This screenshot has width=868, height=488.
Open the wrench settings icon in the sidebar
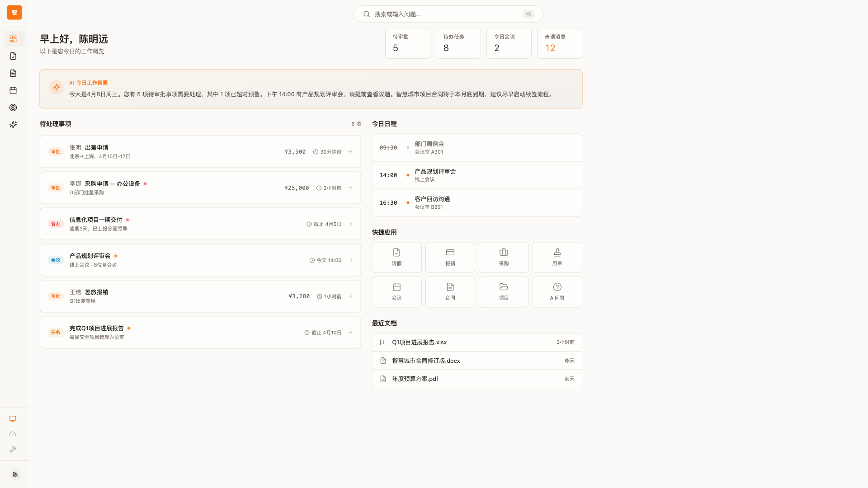point(13,449)
